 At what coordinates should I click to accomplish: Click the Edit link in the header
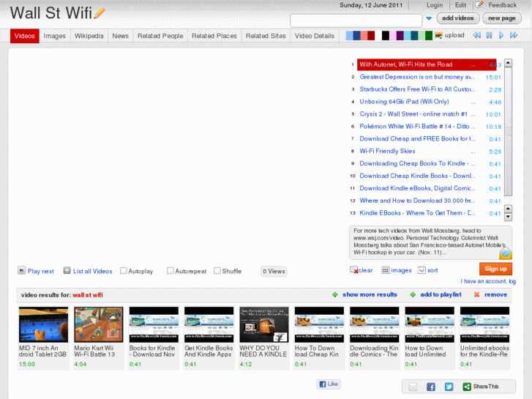[x=460, y=5]
